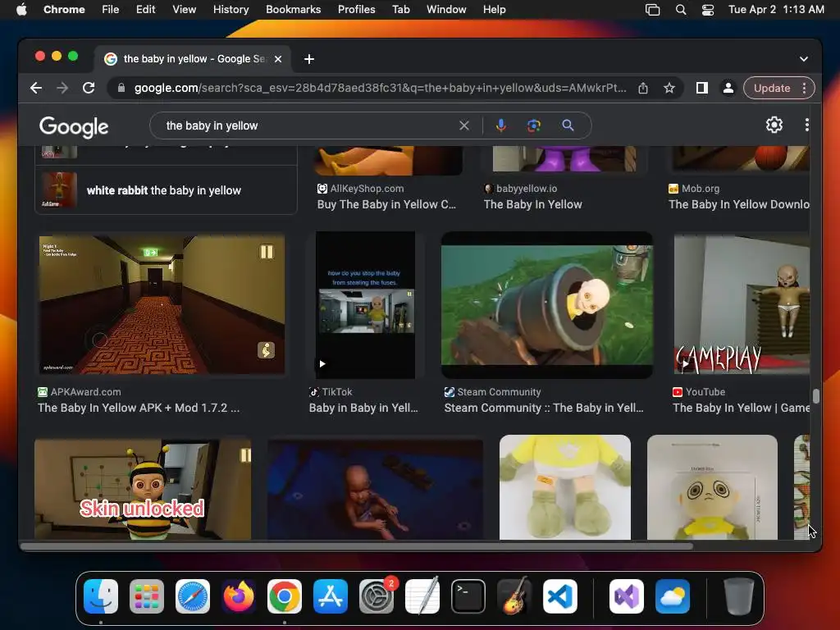Viewport: 840px width, 630px height.
Task: Open the Chrome profile avatar icon
Action: (x=728, y=88)
